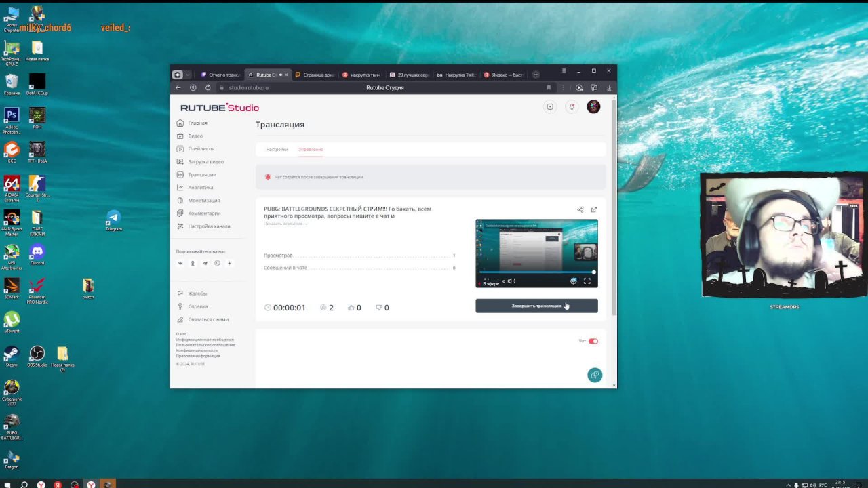Open the Пользовательское соглашение link
868x488 pixels.
[x=206, y=345]
